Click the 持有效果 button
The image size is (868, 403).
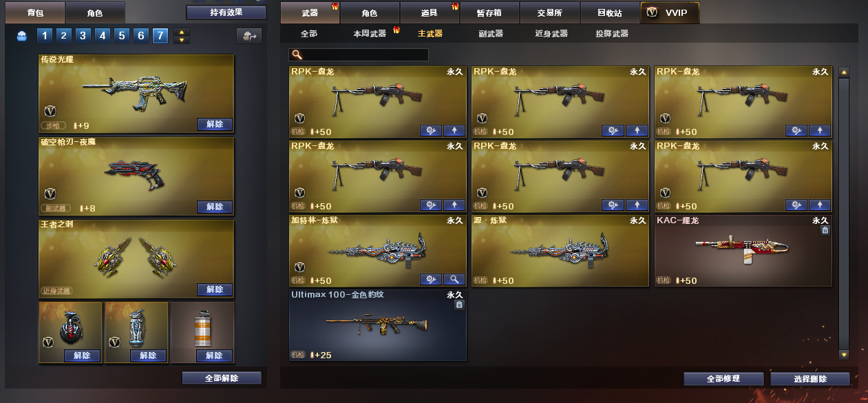coord(226,12)
